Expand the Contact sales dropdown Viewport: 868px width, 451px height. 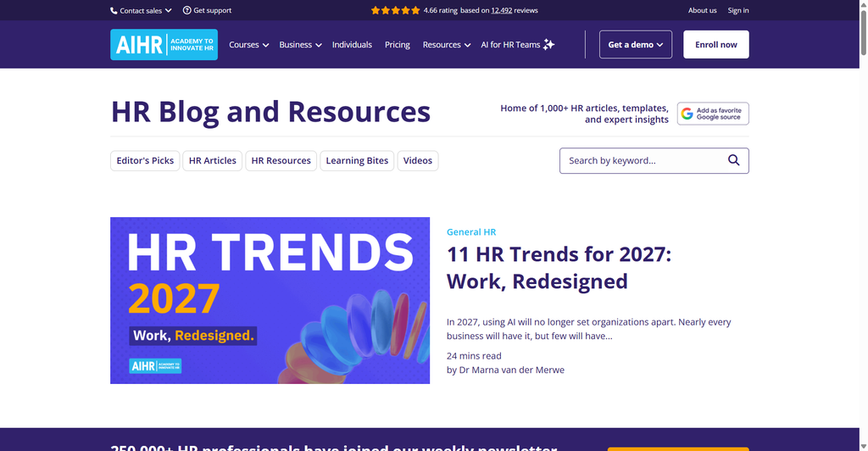pos(142,10)
